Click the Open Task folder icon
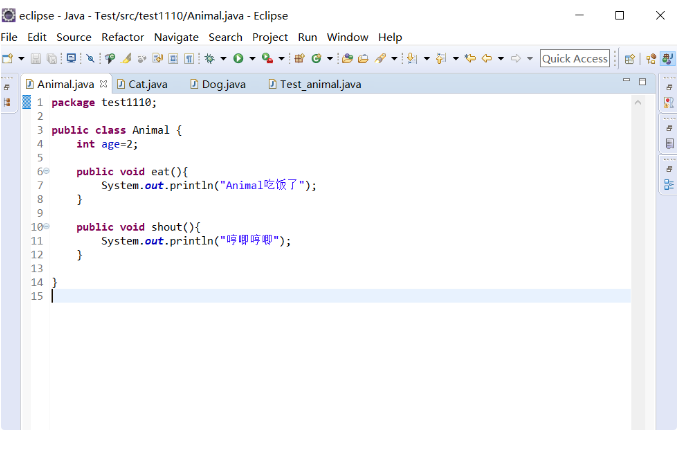The image size is (691, 450). [x=363, y=59]
